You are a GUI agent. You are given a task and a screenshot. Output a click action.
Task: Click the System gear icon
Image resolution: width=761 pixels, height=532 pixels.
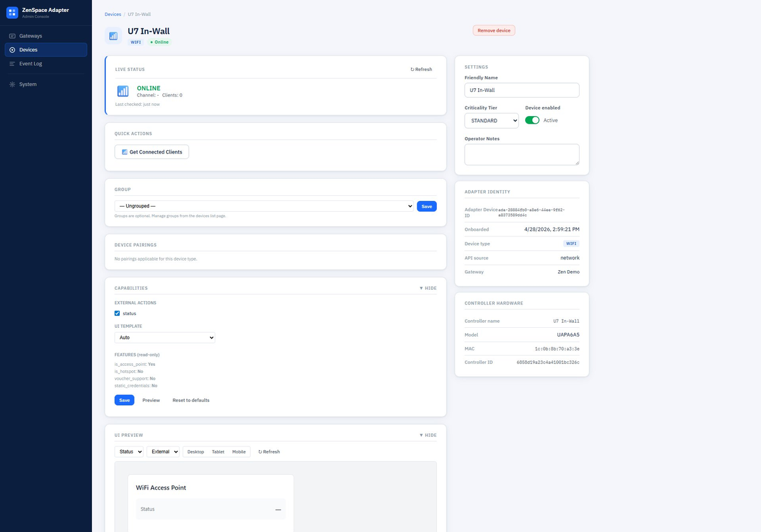pyautogui.click(x=12, y=84)
